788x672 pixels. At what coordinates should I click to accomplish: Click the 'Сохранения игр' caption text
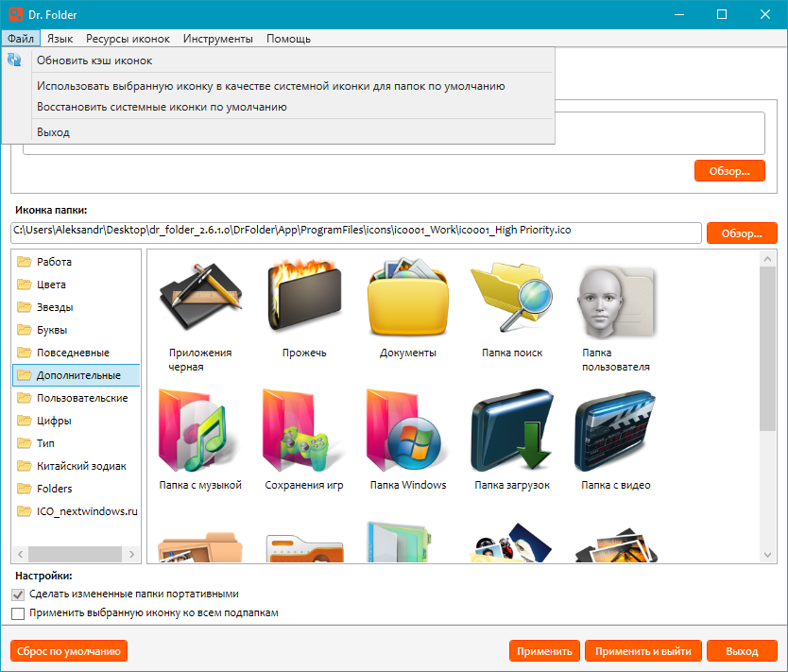pos(304,485)
